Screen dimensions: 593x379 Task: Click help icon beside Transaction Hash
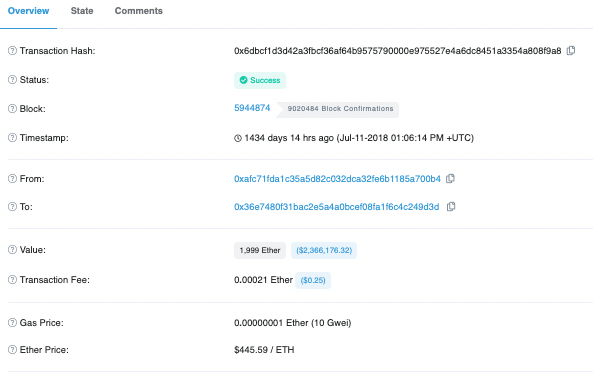click(x=12, y=51)
